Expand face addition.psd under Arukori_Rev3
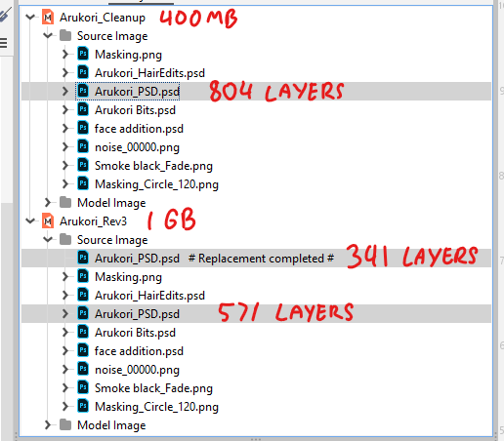This screenshot has height=441, width=504. tap(65, 350)
